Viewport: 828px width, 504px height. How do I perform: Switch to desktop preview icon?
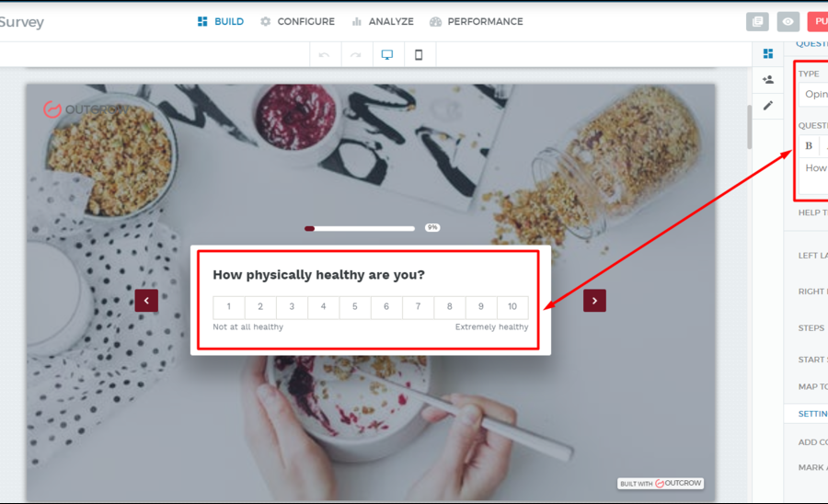pos(387,54)
